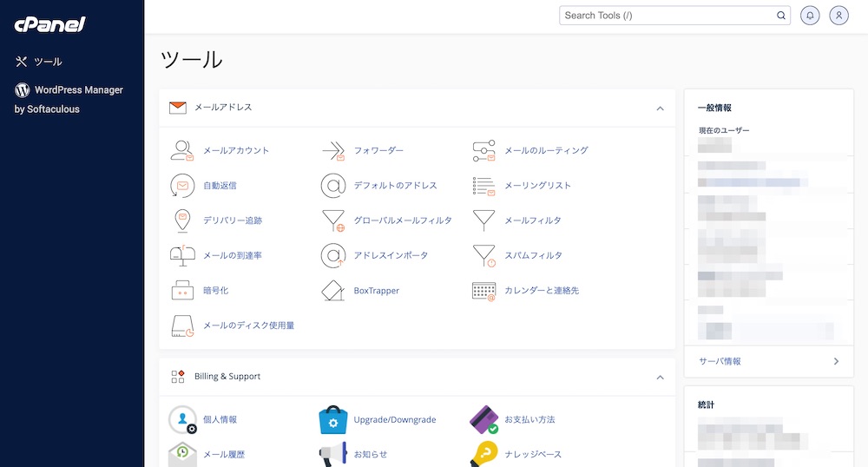Click the 一般情報 panel heading
The width and height of the screenshot is (868, 467).
[x=714, y=108]
